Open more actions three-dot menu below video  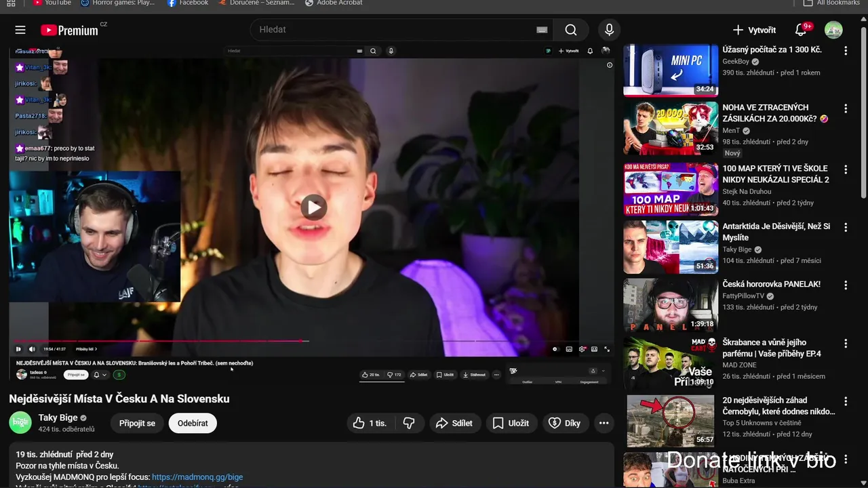[604, 423]
